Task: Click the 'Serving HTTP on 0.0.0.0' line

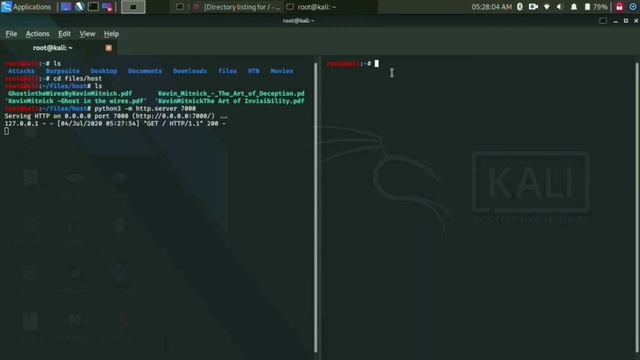Action: tap(116, 116)
